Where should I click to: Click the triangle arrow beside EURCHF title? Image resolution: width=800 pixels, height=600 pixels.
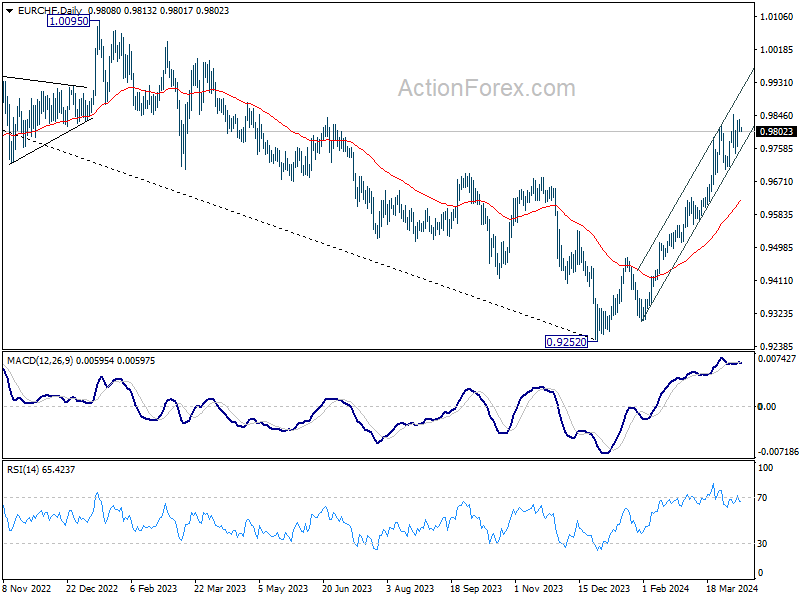click(10, 11)
